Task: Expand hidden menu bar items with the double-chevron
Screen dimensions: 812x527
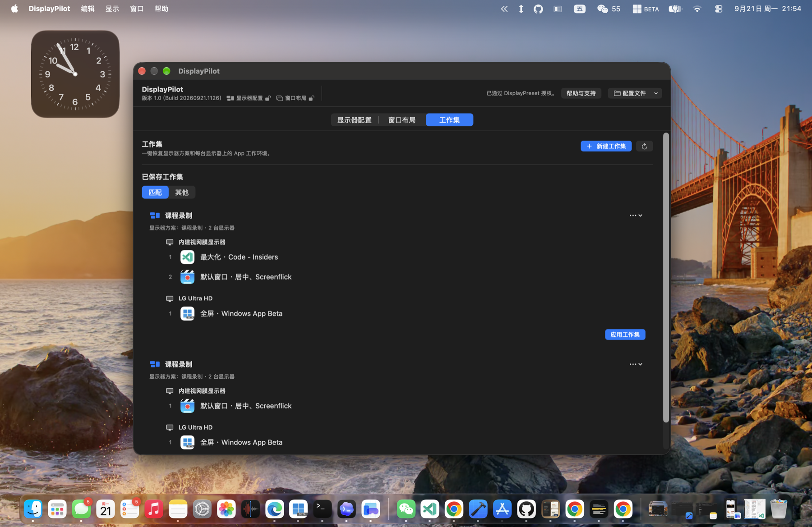Action: coord(504,9)
